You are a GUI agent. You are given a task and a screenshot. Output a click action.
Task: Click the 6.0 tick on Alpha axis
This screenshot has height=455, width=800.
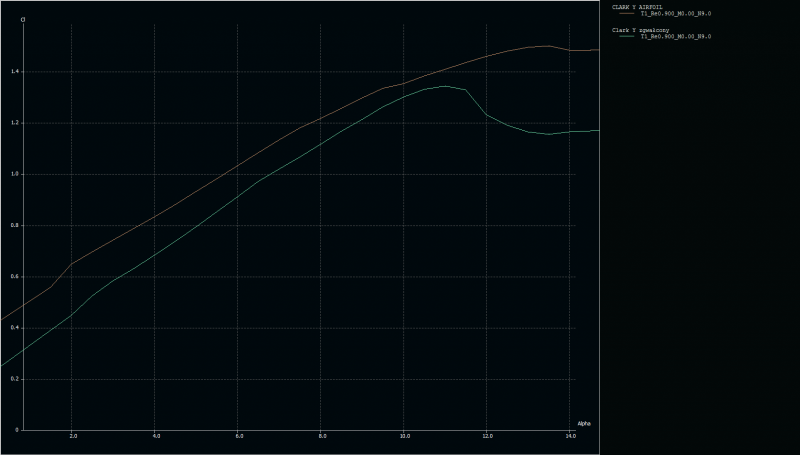[x=239, y=437]
